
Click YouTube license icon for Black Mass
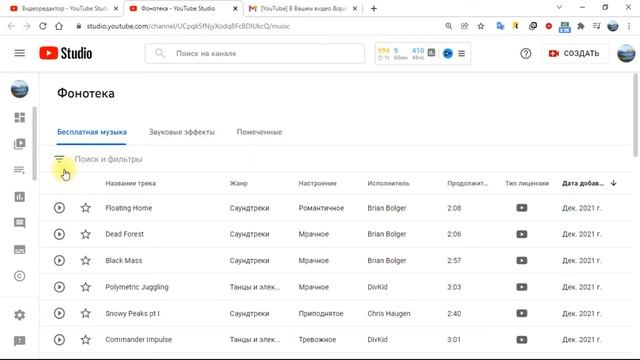[522, 260]
